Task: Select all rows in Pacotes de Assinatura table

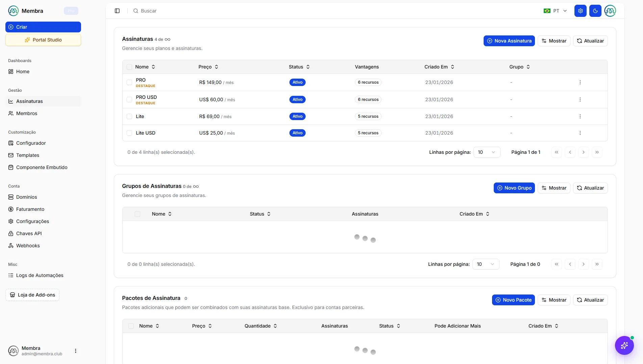Action: 131,326
